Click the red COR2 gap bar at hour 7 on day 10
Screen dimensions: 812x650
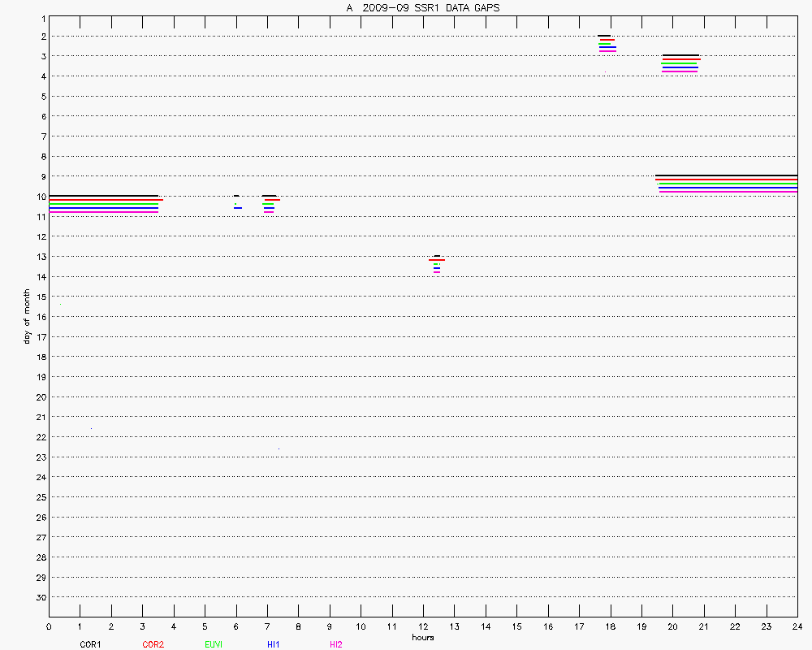click(271, 200)
